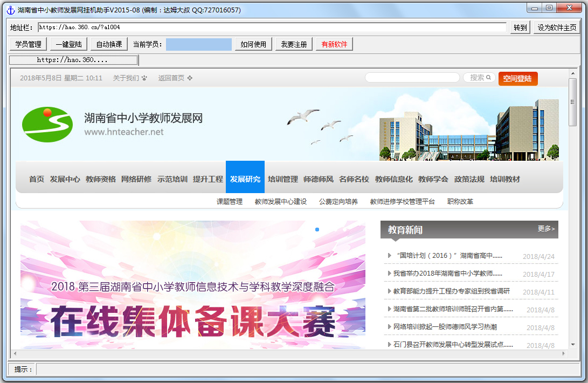Click the 搜索 magnifier button
This screenshot has height=383, width=588.
480,78
